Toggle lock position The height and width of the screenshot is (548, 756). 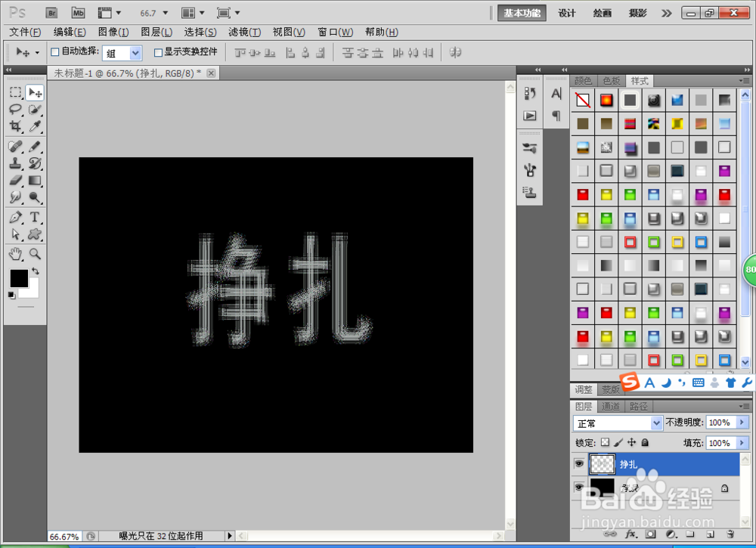click(x=631, y=442)
